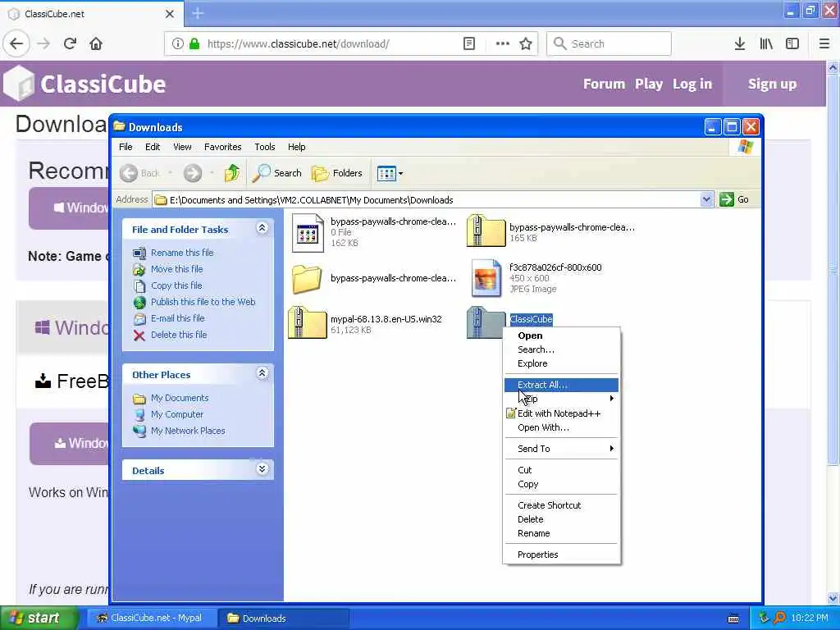Image resolution: width=840 pixels, height=630 pixels.
Task: Collapse File and Folder Tasks panel
Action: click(x=262, y=228)
